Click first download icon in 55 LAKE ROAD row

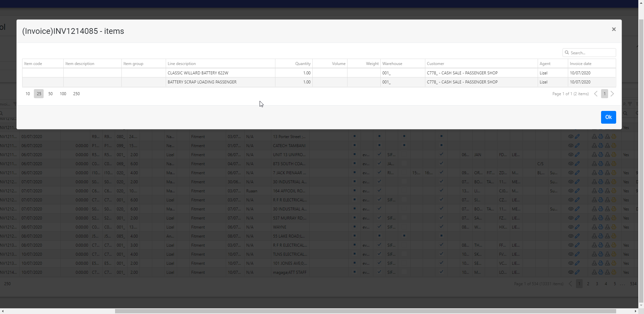[x=594, y=236]
